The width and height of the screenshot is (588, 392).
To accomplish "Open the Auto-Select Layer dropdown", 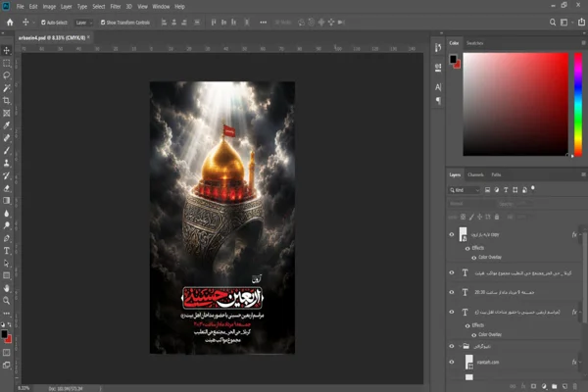I will (83, 23).
